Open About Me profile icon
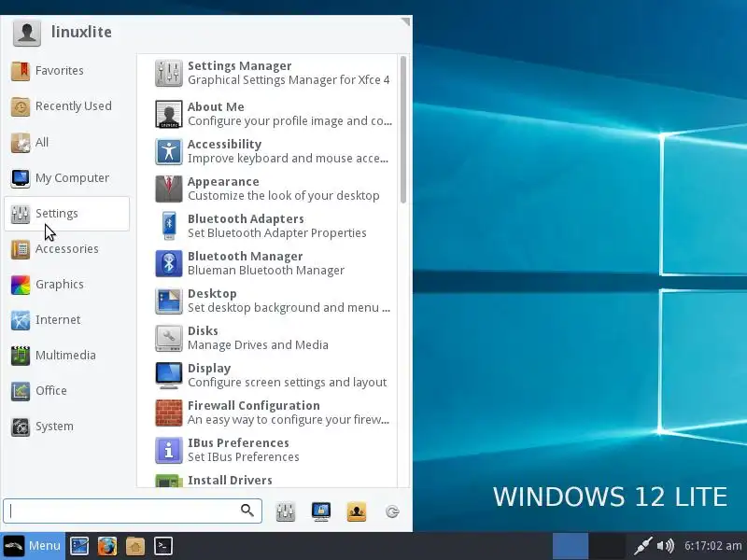Viewport: 747px width, 560px height. [x=169, y=114]
